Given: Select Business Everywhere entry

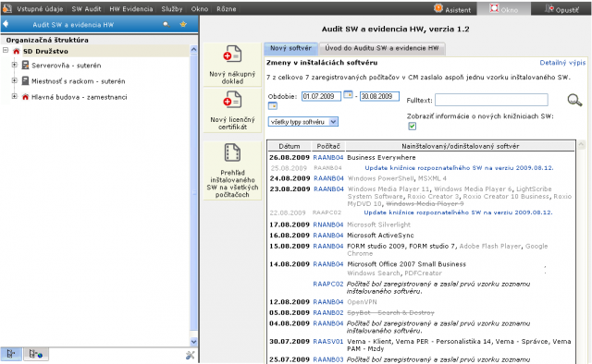Looking at the screenshot, I should point(381,157).
